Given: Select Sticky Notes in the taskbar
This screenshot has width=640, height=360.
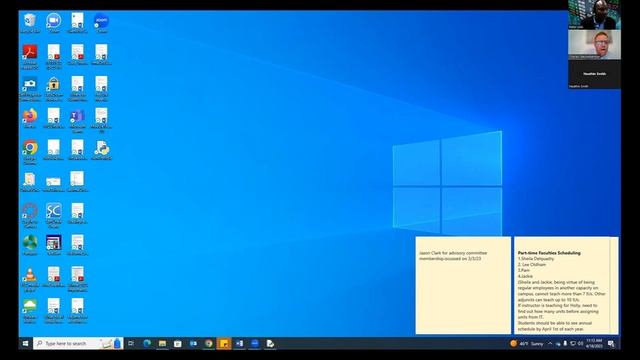Looking at the screenshot, I should click(x=224, y=344).
